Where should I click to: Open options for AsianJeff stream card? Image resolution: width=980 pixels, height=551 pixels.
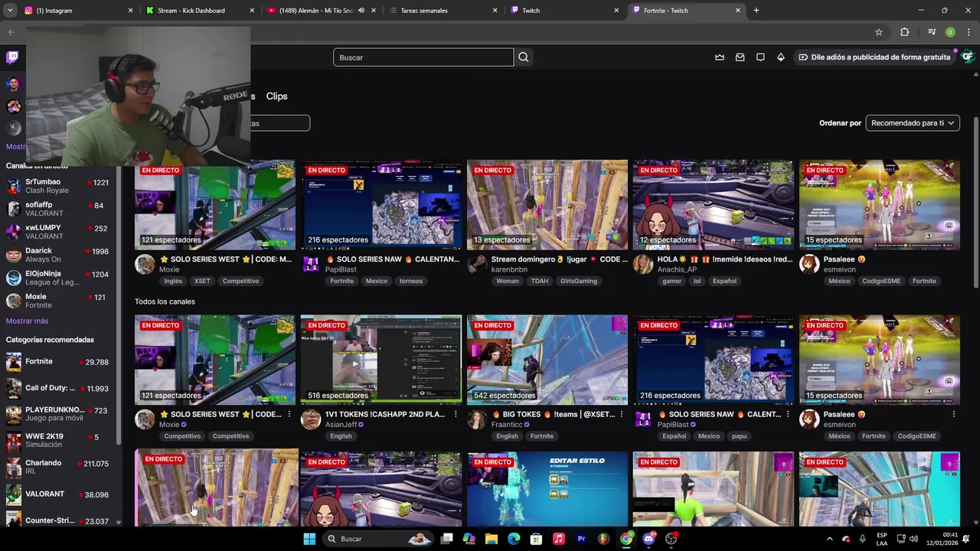[455, 414]
